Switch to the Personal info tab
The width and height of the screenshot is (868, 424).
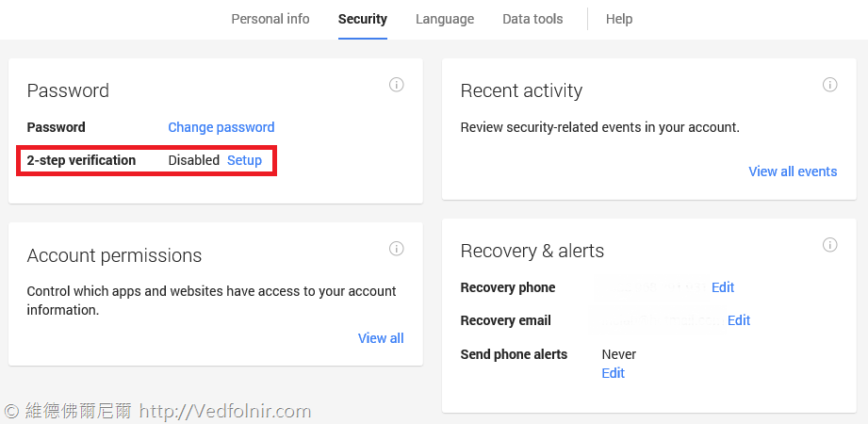(270, 19)
